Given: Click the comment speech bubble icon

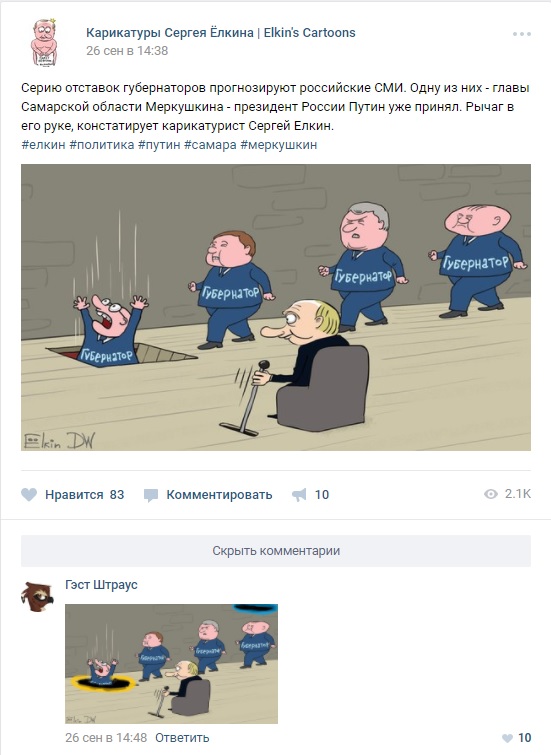Looking at the screenshot, I should [x=151, y=495].
